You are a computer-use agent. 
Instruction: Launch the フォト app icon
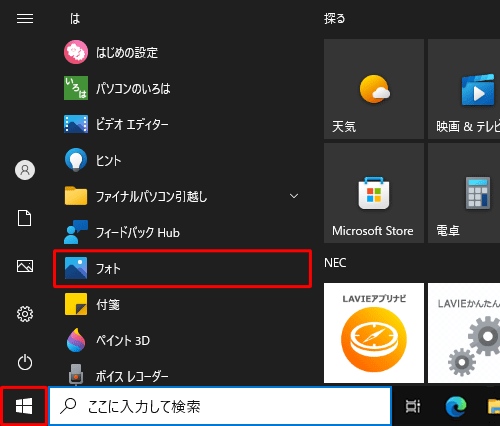(76, 268)
